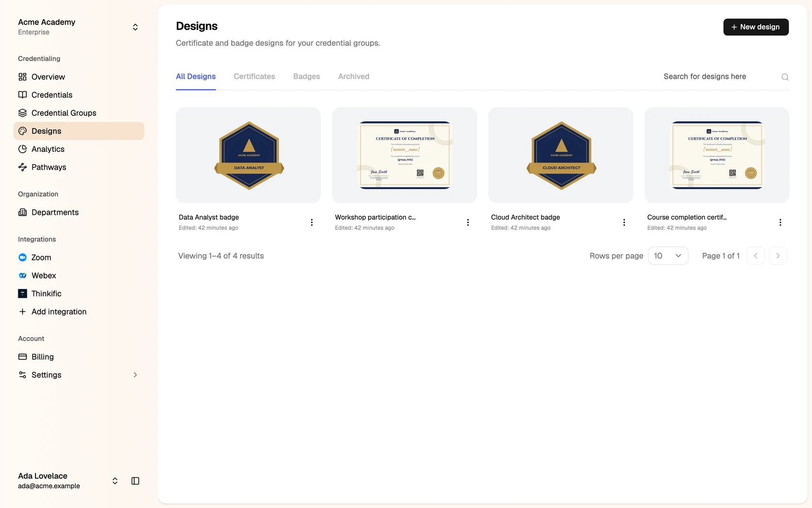812x508 pixels.
Task: Click the Analytics pie chart icon
Action: point(22,149)
